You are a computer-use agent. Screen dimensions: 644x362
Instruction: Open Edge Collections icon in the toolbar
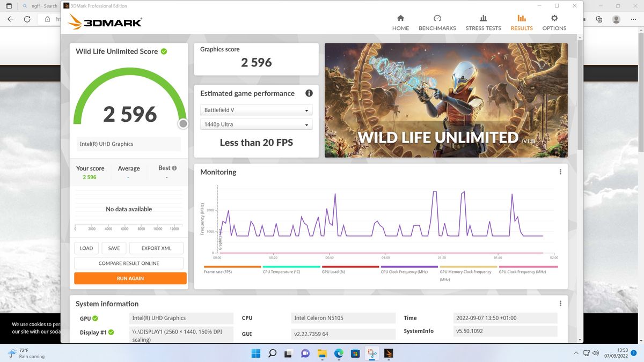[599, 19]
